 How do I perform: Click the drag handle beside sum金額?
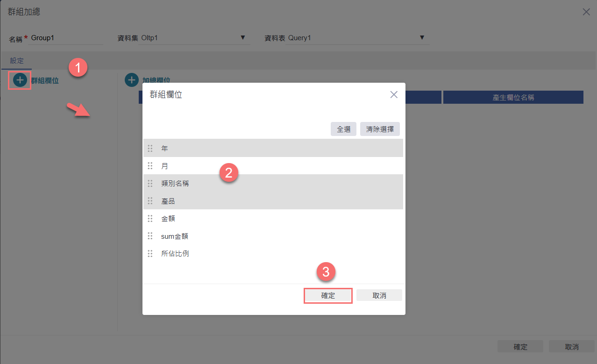(x=150, y=236)
